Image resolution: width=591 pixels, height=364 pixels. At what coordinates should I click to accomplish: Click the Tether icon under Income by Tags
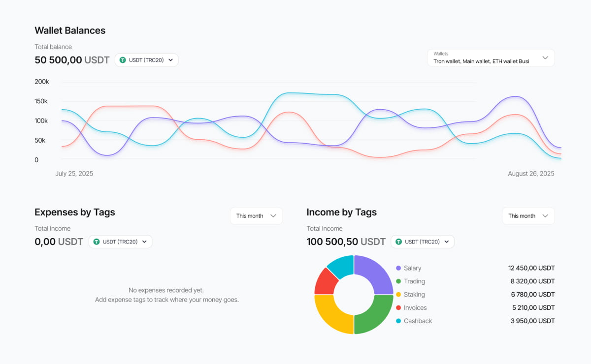point(398,242)
